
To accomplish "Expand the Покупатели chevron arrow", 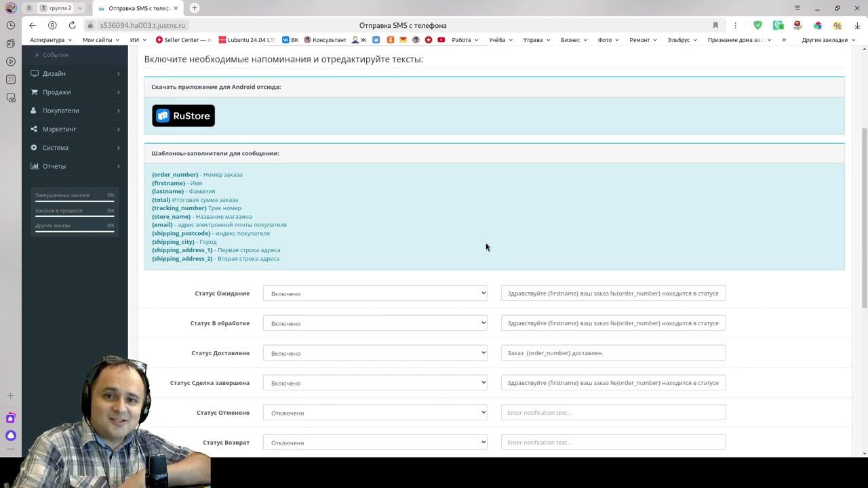I will tap(118, 110).
